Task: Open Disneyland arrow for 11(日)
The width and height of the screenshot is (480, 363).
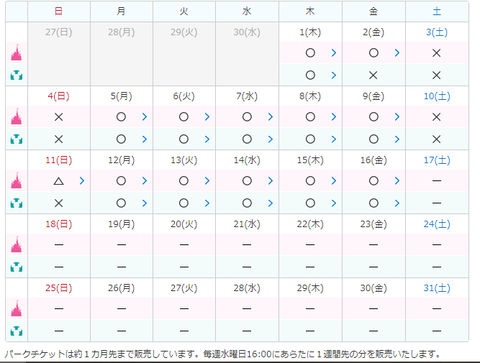Action: coord(82,181)
